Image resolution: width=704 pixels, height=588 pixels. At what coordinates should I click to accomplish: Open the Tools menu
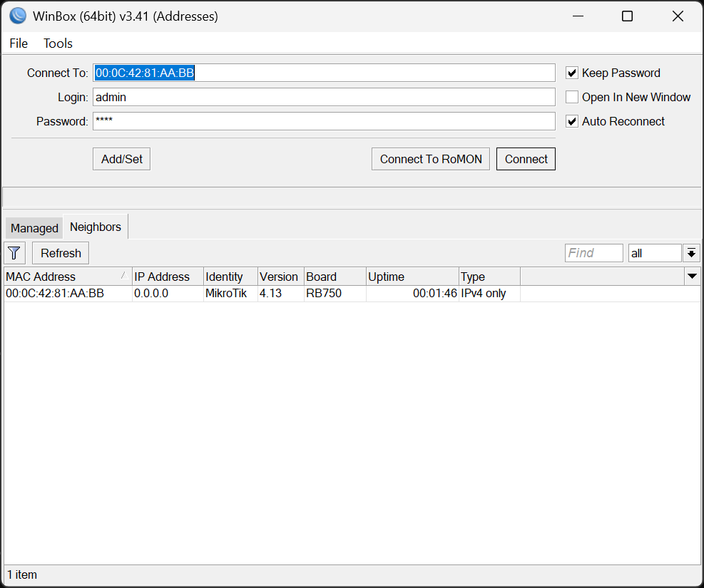(57, 43)
